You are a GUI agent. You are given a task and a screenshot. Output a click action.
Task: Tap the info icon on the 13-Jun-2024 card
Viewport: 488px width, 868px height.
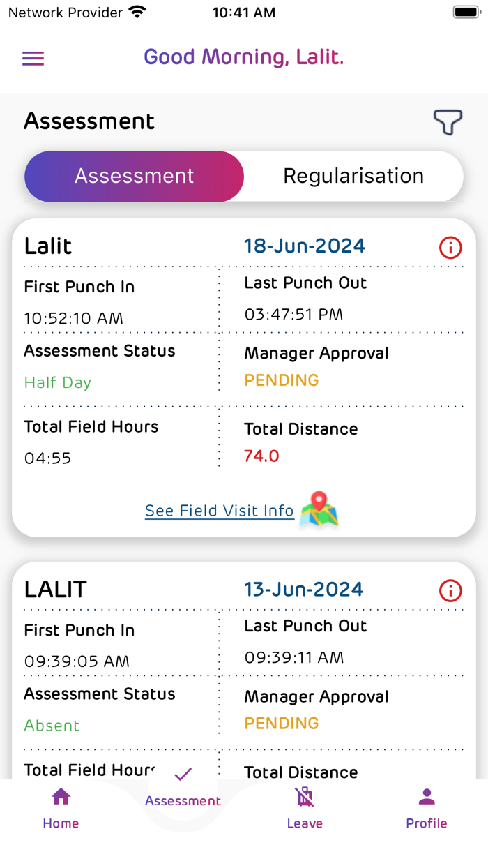pyautogui.click(x=450, y=590)
